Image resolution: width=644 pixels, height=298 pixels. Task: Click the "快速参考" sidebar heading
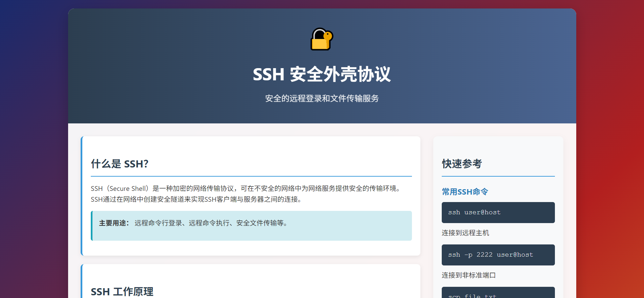tap(462, 164)
